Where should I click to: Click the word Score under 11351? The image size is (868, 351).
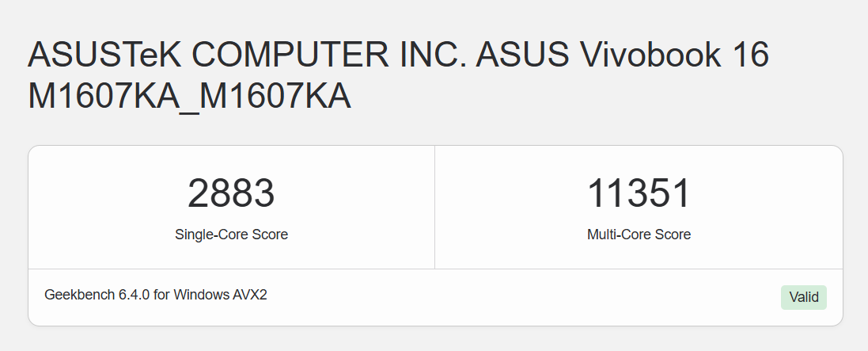[x=673, y=235]
